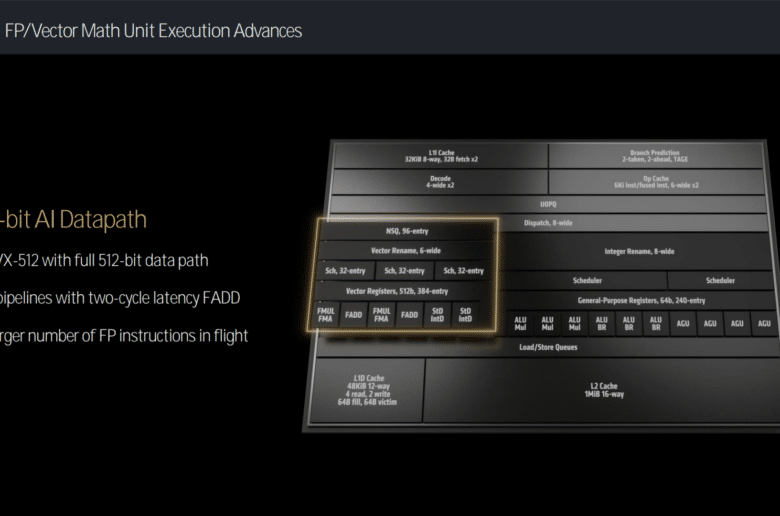
Task: Click the "FADD" unit beside the StD blocks
Action: tap(409, 314)
